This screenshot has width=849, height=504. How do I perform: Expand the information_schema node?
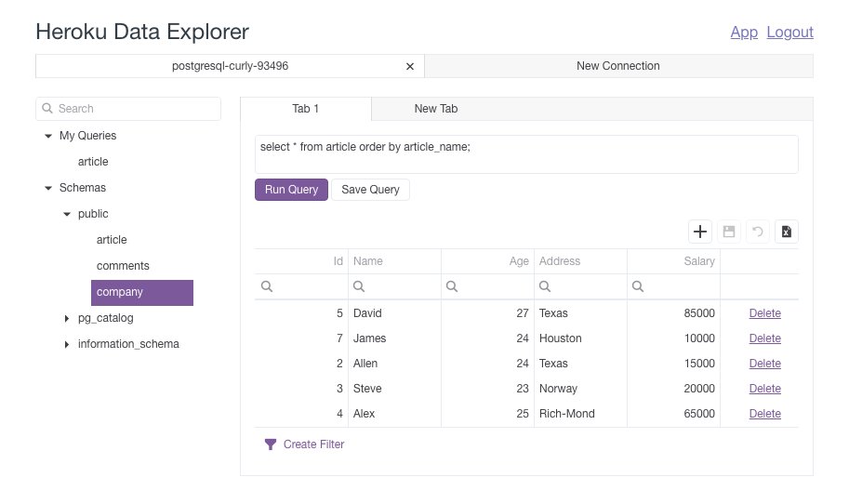67,344
